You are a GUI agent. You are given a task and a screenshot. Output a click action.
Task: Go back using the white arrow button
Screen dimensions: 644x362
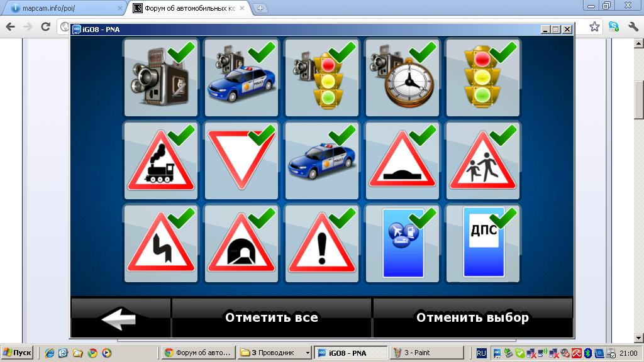(120, 318)
